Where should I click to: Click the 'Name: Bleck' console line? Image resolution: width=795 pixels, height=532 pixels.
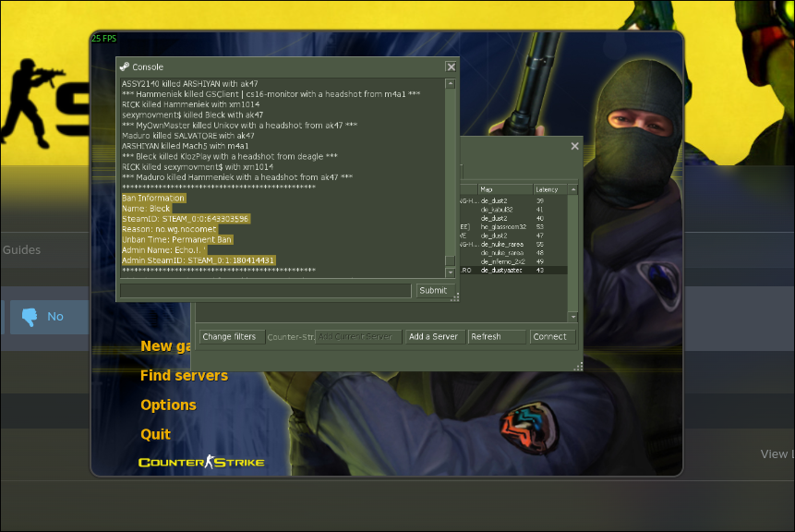[x=147, y=209]
